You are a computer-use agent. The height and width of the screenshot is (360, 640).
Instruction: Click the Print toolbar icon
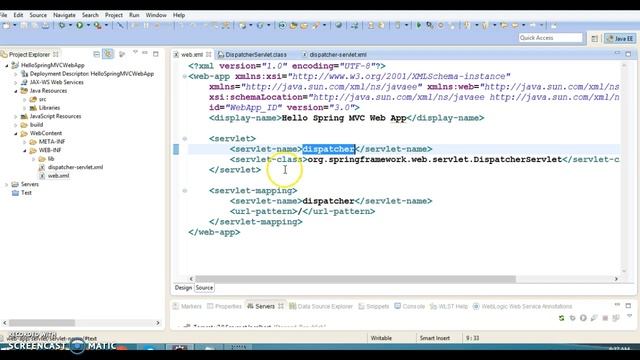click(x=46, y=25)
